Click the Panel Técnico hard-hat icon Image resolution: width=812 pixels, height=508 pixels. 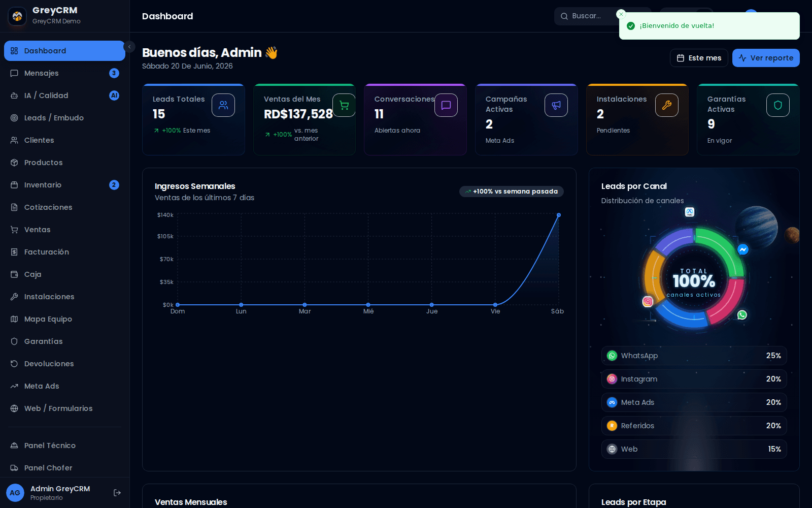pyautogui.click(x=14, y=446)
